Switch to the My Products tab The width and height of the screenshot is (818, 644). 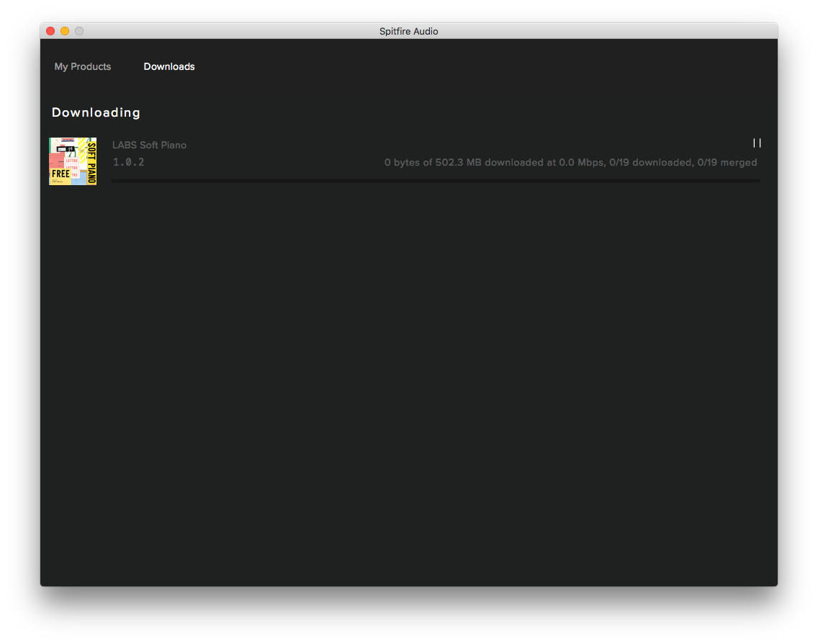click(x=83, y=67)
